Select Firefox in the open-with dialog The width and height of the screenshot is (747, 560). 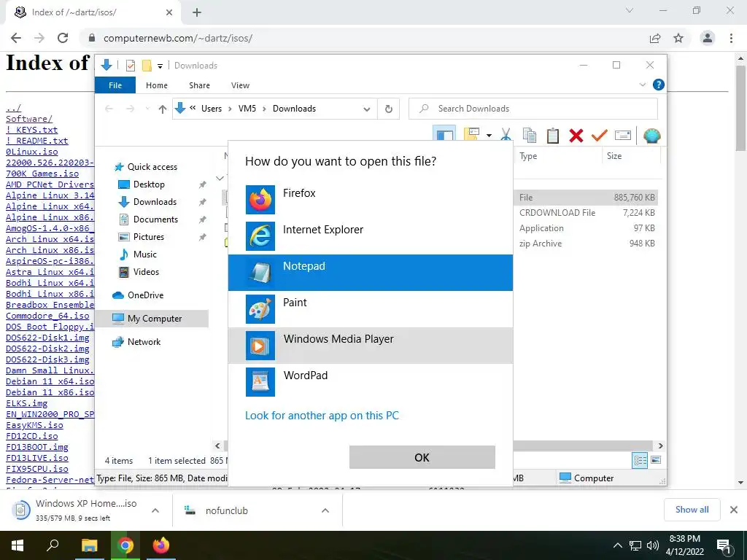[370, 200]
